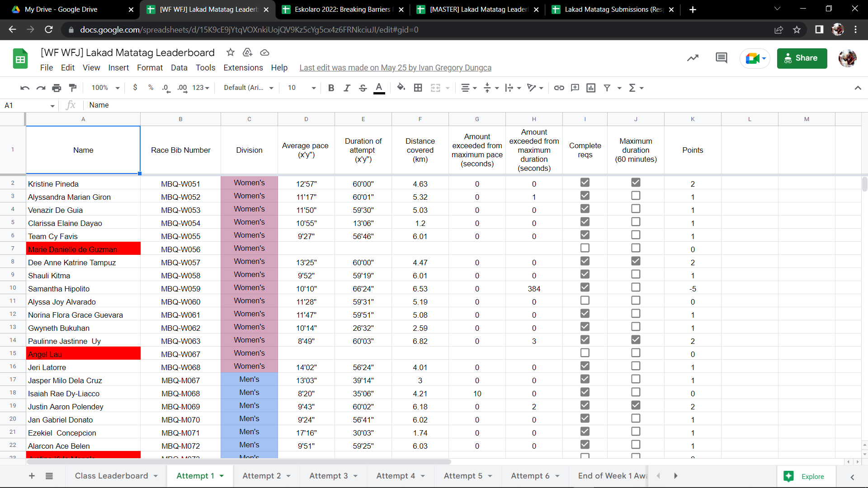Create a filter with funnel icon
The height and width of the screenshot is (488, 868).
[x=607, y=88]
